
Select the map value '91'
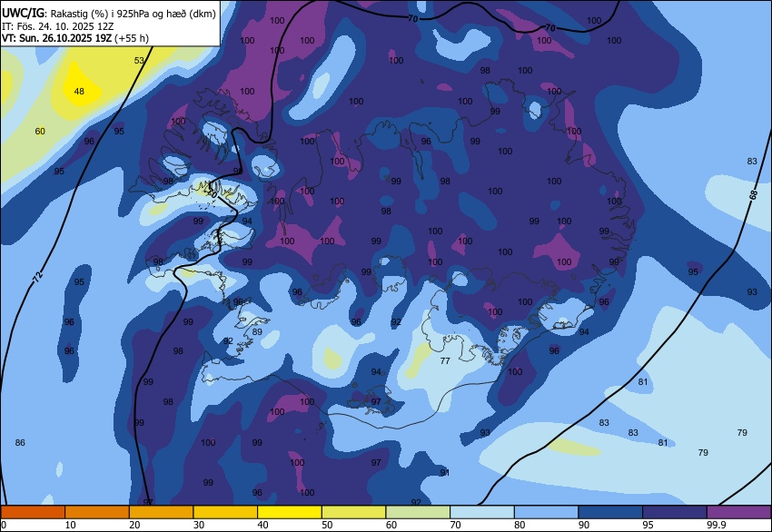445,472
